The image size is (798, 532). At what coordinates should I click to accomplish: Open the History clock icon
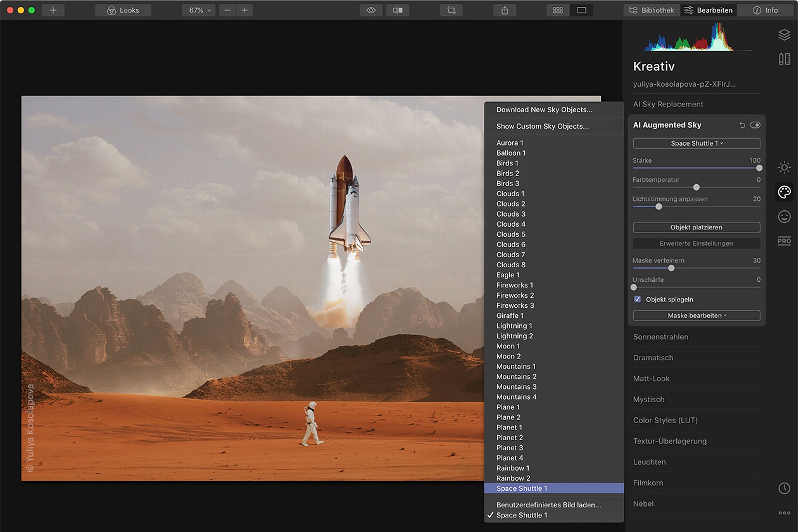coord(784,488)
